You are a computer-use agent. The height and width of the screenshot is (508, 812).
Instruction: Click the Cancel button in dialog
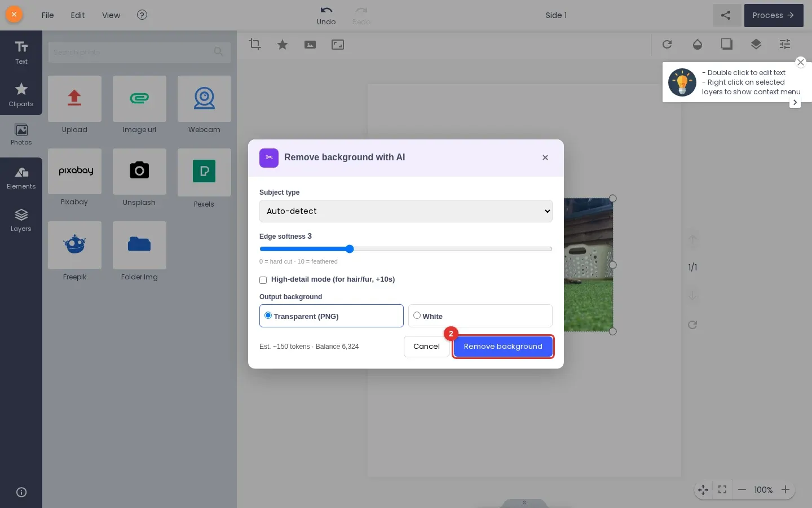[x=426, y=347]
